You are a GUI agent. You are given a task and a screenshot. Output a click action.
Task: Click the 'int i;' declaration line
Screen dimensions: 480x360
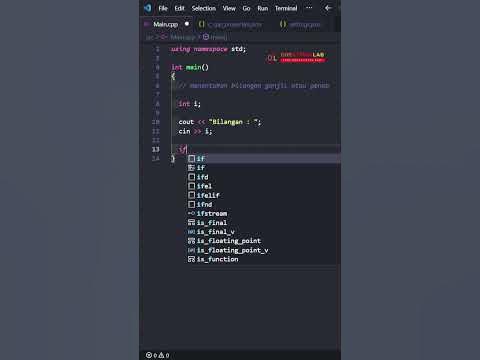tap(189, 104)
